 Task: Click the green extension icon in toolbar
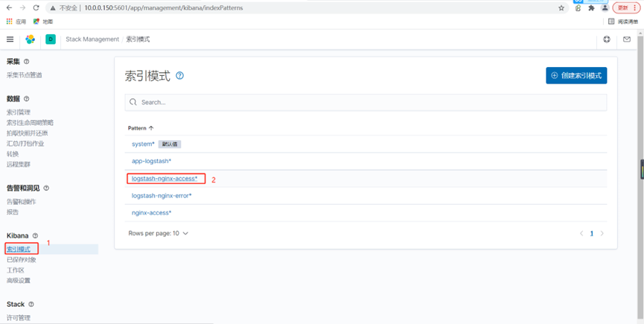pyautogui.click(x=578, y=7)
